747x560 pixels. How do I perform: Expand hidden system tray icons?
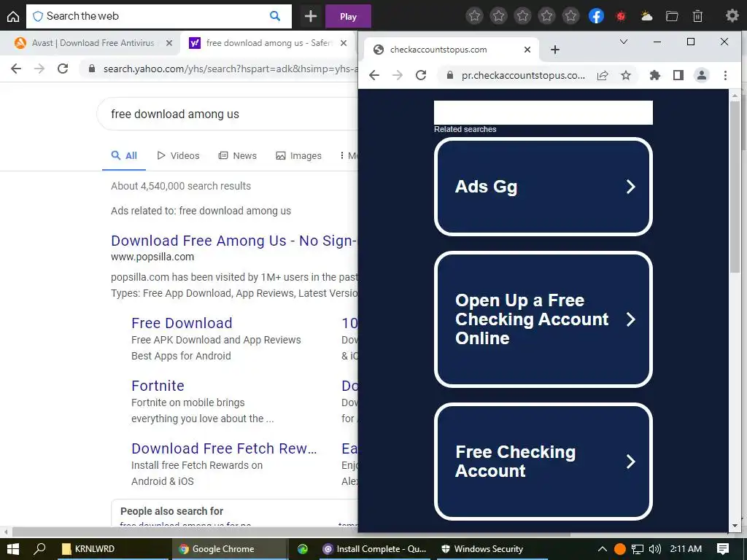602,548
